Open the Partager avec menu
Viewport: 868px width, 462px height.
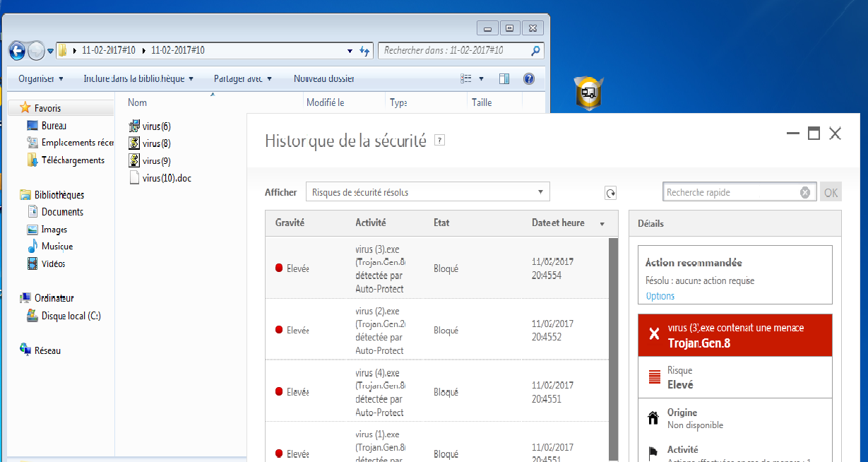[243, 78]
